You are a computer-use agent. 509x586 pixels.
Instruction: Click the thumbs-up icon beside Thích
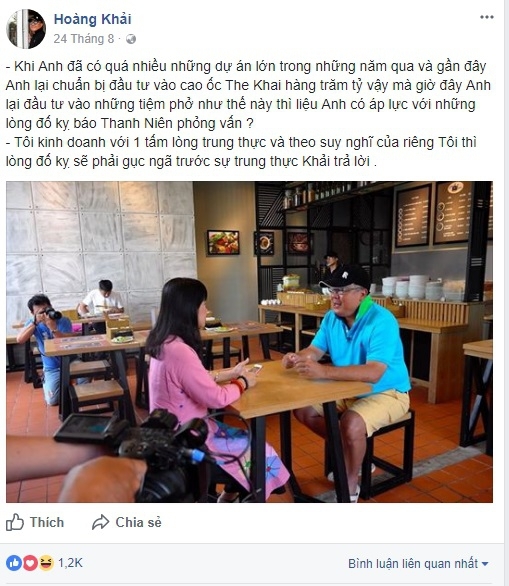[15, 522]
